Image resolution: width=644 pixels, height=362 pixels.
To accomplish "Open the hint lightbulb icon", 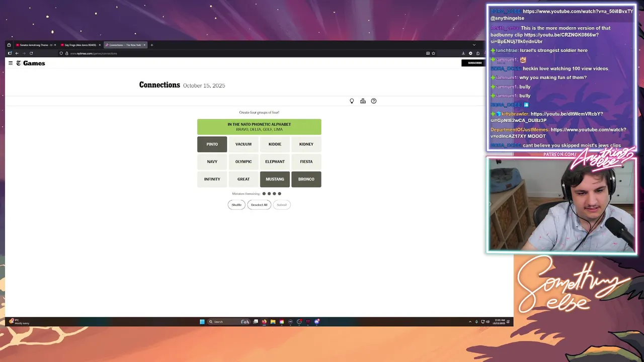I will 352,101.
